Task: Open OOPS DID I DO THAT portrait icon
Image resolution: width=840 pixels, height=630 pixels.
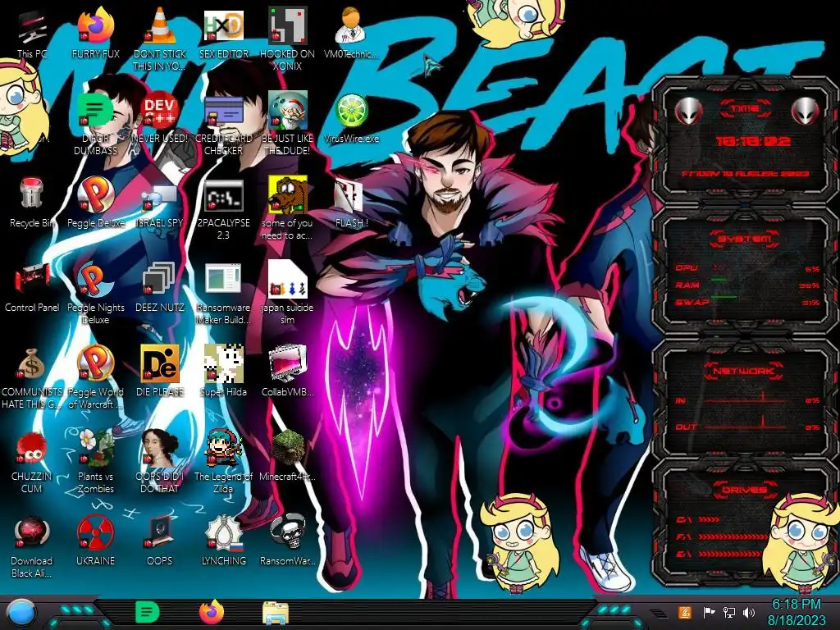Action: point(160,448)
